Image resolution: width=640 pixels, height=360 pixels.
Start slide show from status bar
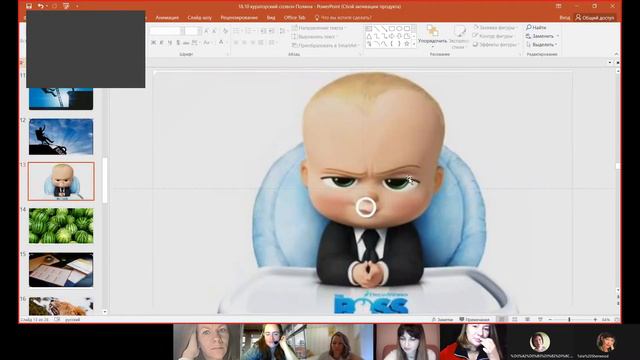coord(540,320)
